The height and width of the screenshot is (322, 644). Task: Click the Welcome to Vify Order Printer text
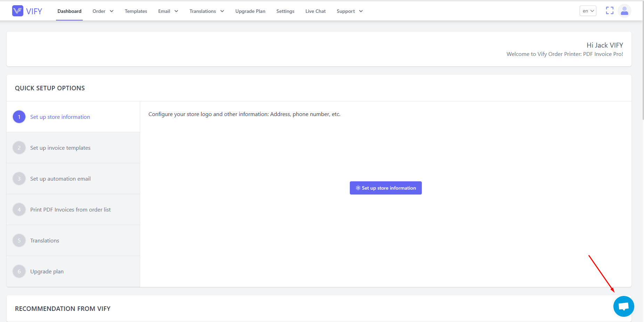[x=565, y=54]
